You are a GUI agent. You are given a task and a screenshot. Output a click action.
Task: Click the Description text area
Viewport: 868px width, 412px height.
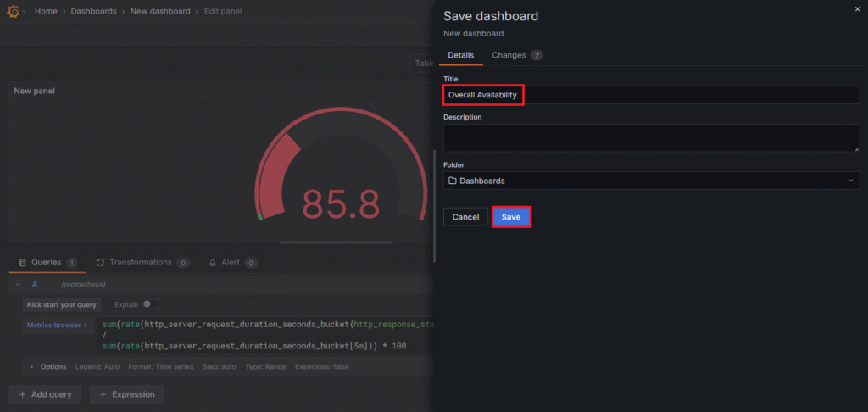[651, 138]
